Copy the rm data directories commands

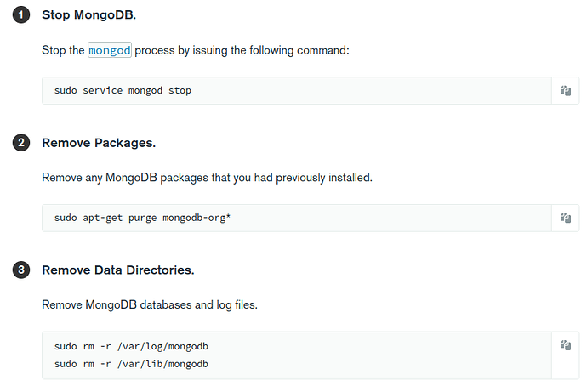[565, 345]
